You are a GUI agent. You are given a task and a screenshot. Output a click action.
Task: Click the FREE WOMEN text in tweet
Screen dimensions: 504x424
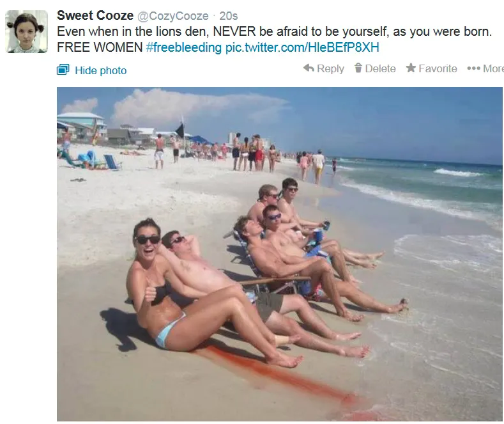coord(100,47)
